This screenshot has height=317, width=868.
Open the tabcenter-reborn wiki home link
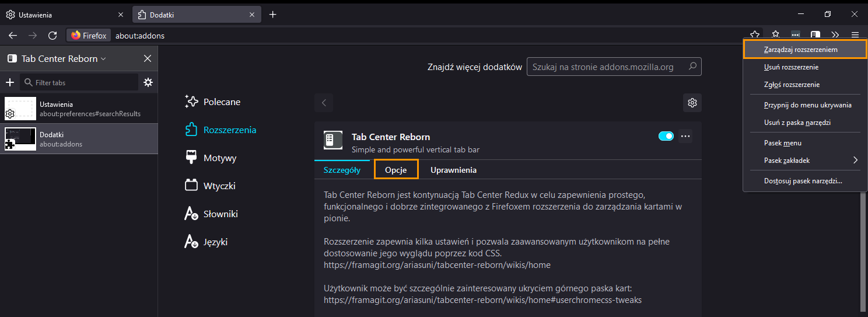[437, 265]
